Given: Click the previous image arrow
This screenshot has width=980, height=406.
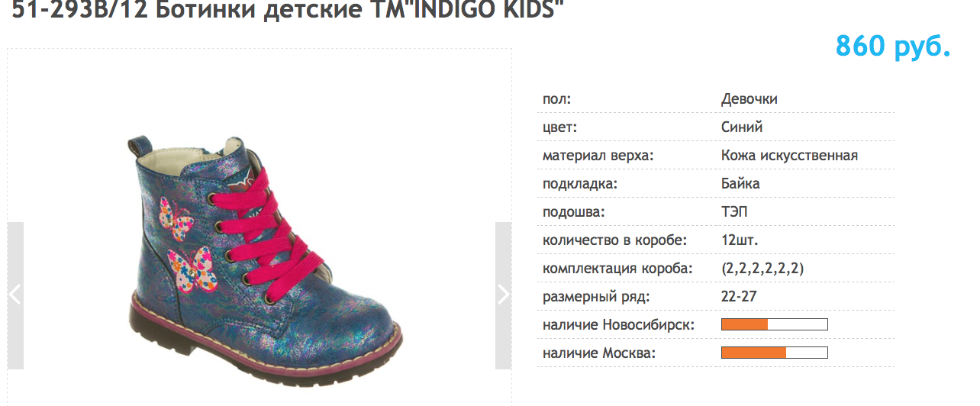Looking at the screenshot, I should point(15,295).
